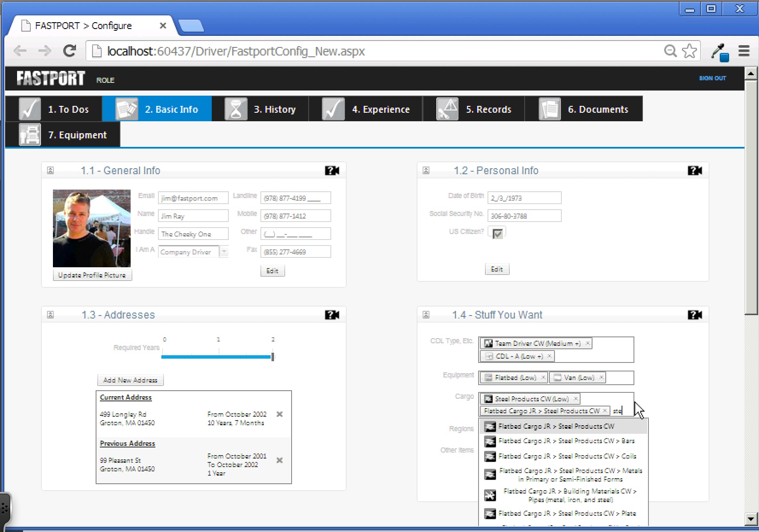Choose Flatbed Cargo JR > Steel Products CW suggestion
This screenshot has height=532, width=759.
point(563,426)
